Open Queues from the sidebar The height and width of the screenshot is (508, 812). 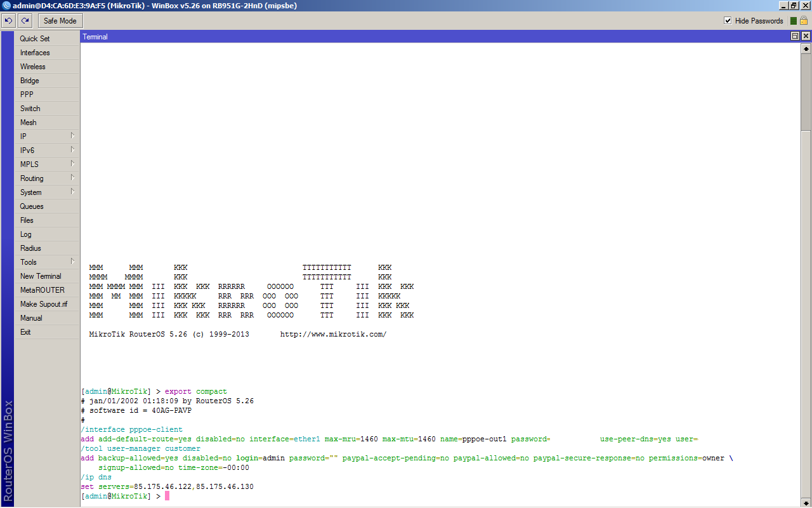coord(47,206)
